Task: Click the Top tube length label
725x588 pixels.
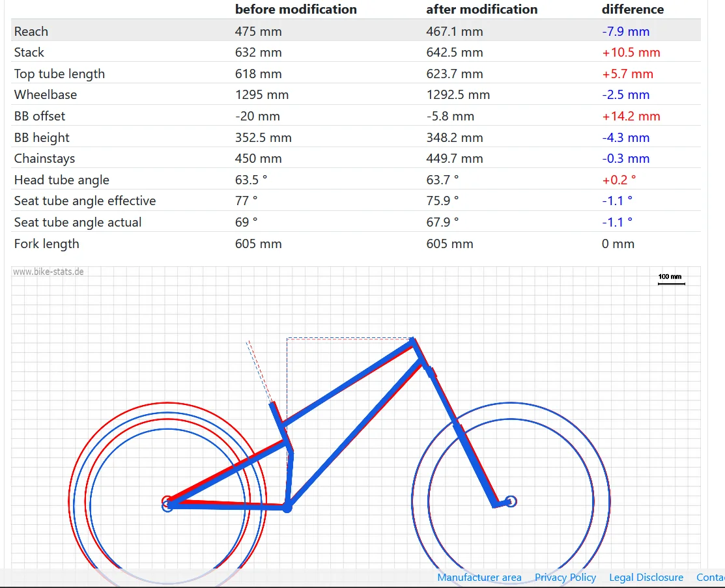Action: [x=59, y=74]
